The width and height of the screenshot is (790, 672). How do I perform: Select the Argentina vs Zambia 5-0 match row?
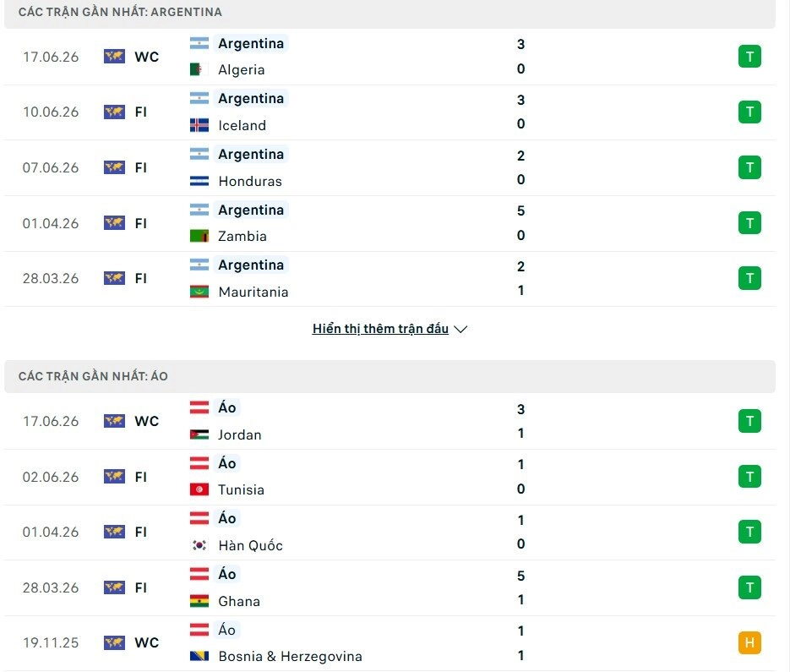390,223
